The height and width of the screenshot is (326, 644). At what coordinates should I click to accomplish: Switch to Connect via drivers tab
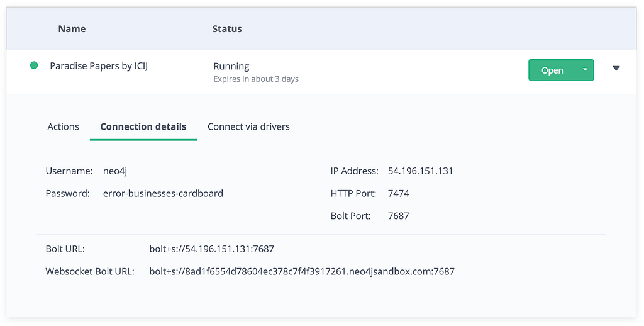(x=248, y=126)
